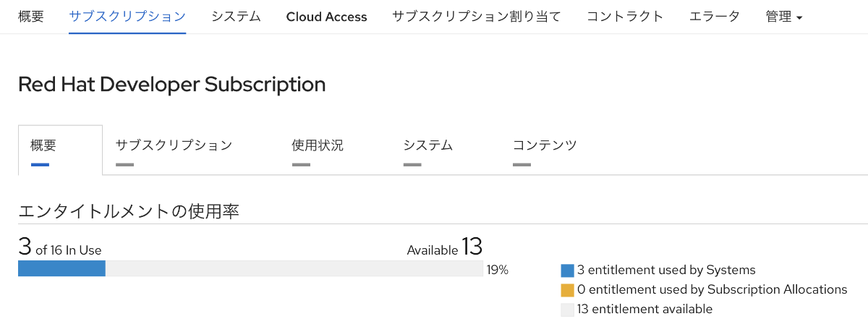Switch to the 使用状況 tab
Image resolution: width=868 pixels, height=332 pixels.
(x=318, y=145)
